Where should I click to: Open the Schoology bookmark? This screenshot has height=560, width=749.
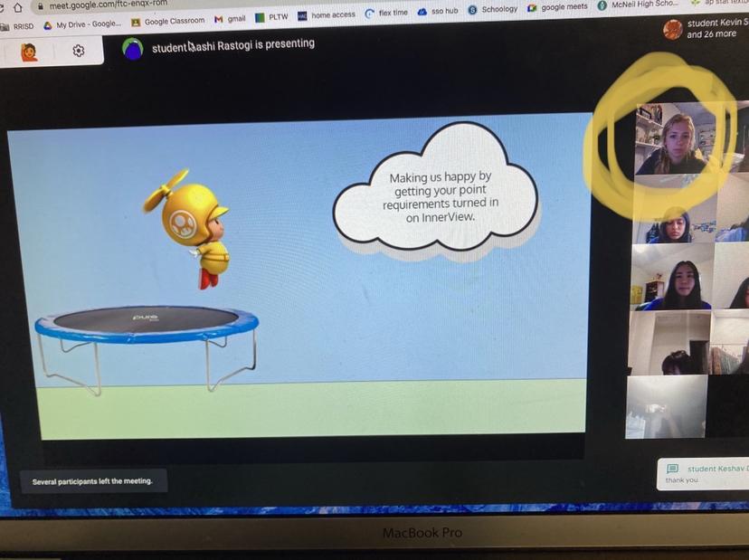[x=492, y=10]
